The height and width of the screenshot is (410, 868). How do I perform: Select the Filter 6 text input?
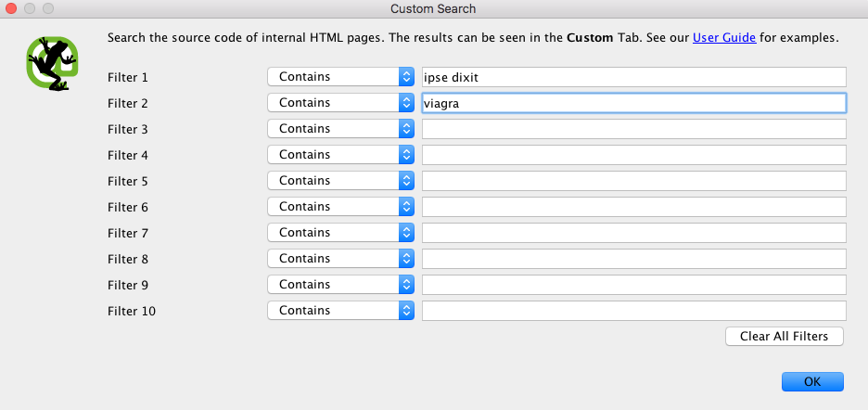[633, 207]
